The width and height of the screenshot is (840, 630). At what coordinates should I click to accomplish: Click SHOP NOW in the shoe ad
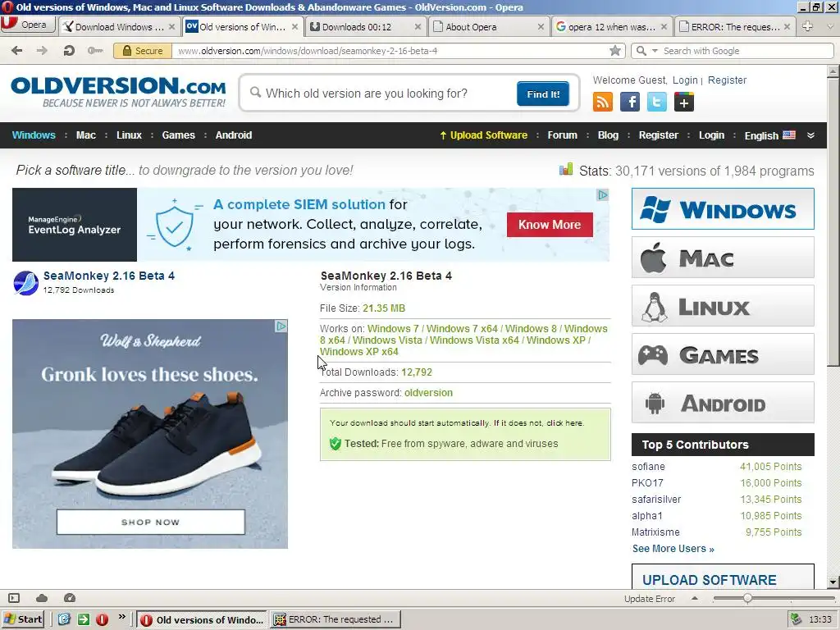pos(151,522)
